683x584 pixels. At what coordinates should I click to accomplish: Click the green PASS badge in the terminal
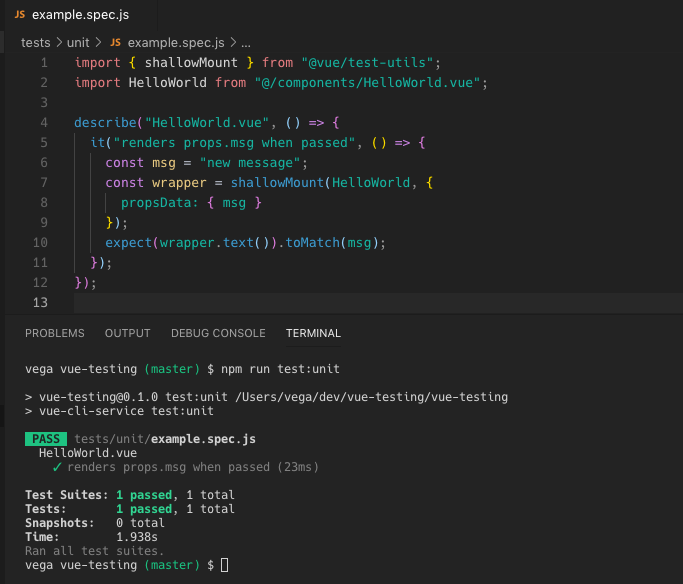point(46,439)
